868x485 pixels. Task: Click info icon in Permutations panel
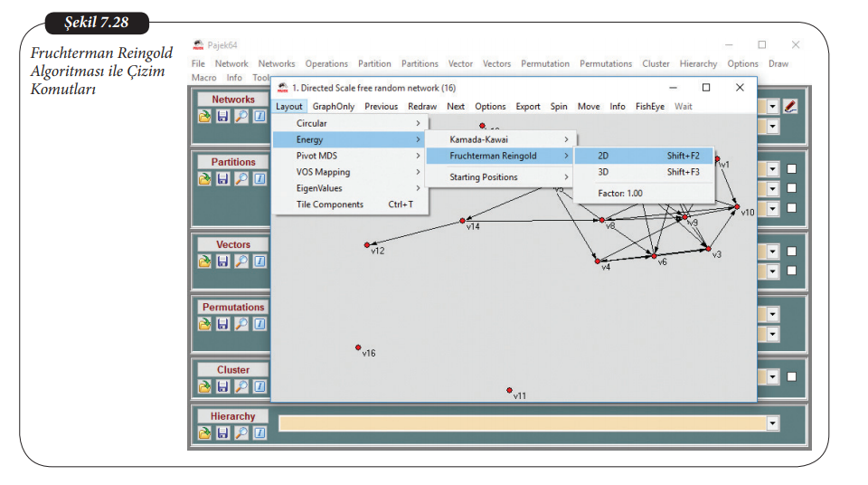tap(259, 323)
